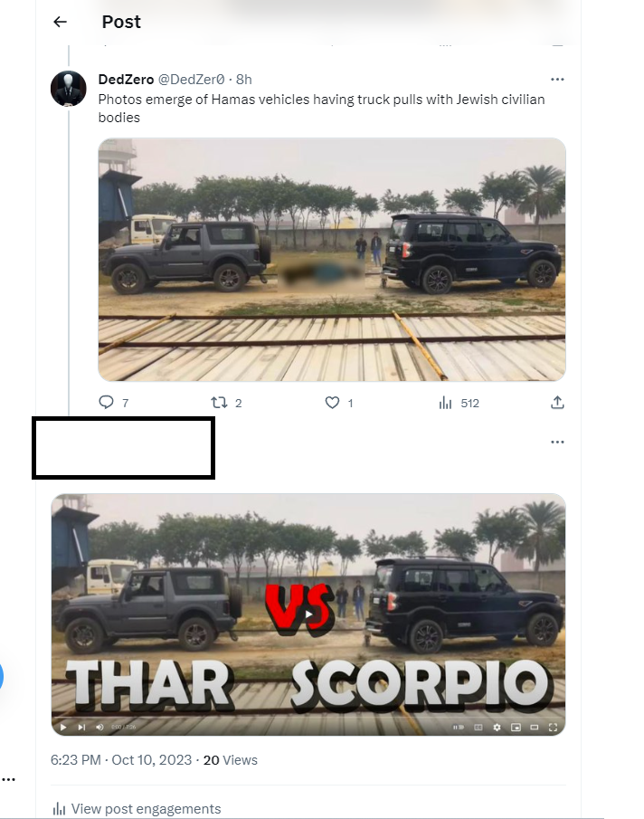Repost DedZero's post via retweet icon

click(x=219, y=403)
